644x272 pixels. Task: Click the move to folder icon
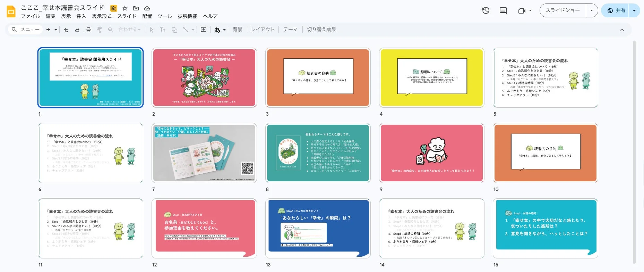tap(136, 8)
